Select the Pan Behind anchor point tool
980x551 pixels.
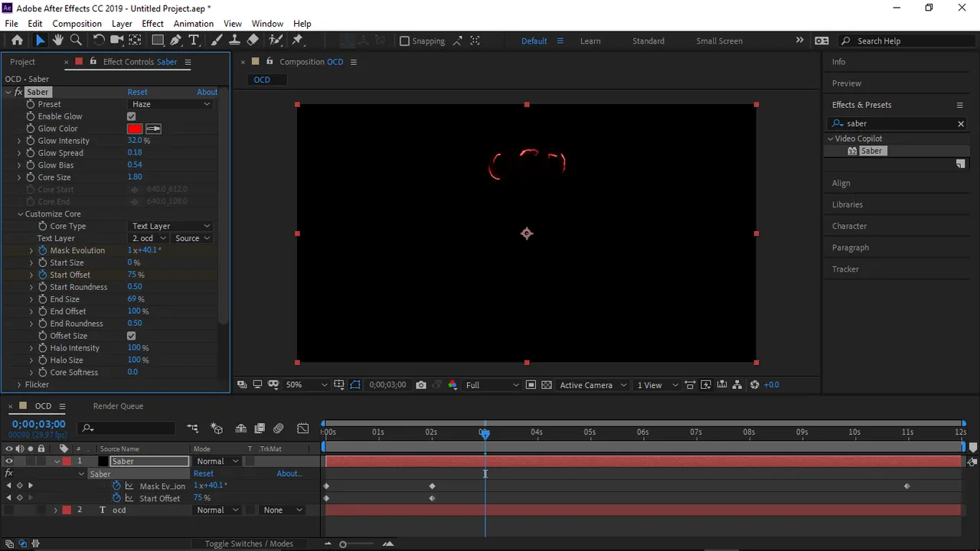(x=135, y=41)
